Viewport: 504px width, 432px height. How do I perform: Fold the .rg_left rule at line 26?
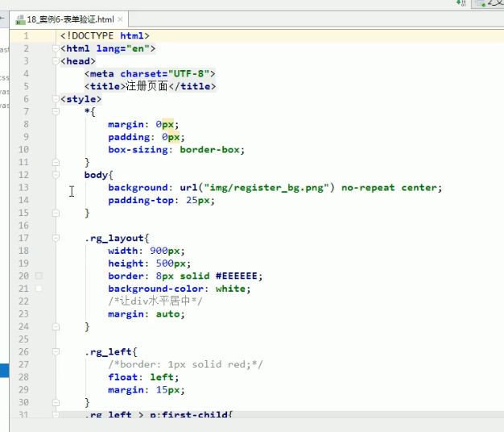(x=56, y=351)
